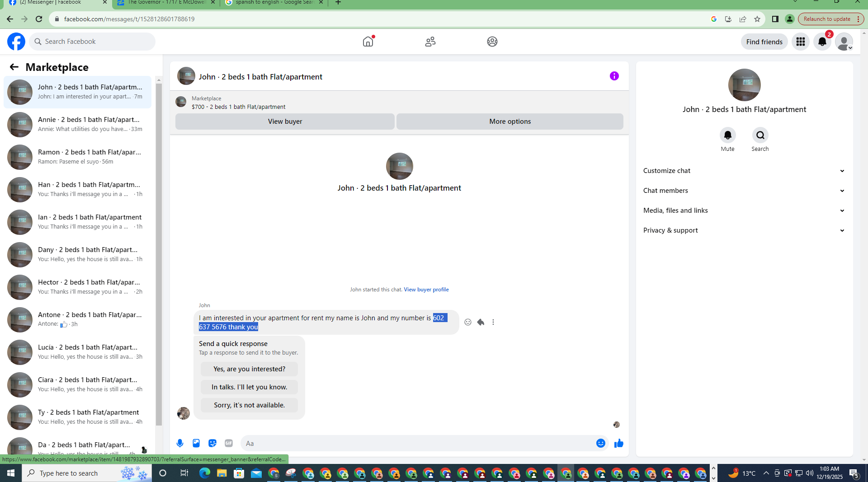Expand Media, files and links section
The image size is (868, 482).
click(x=744, y=211)
